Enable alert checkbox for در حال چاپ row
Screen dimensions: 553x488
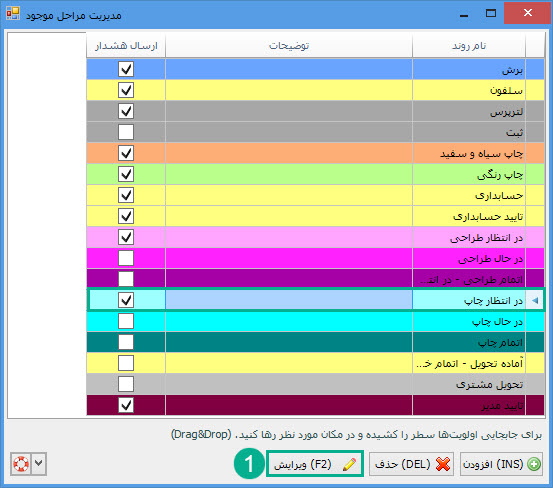coord(126,321)
